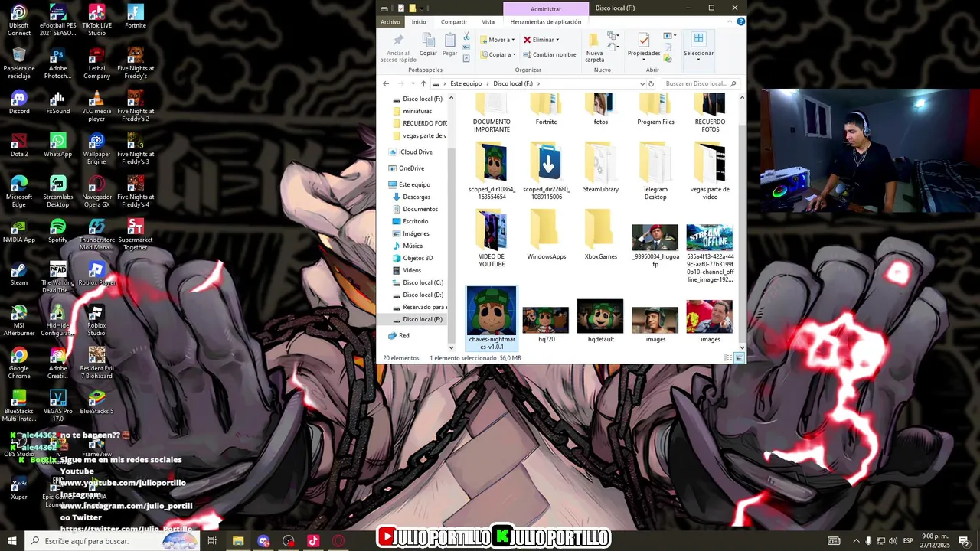Image resolution: width=980 pixels, height=551 pixels.
Task: Click the taskbar search box
Action: coord(112,541)
